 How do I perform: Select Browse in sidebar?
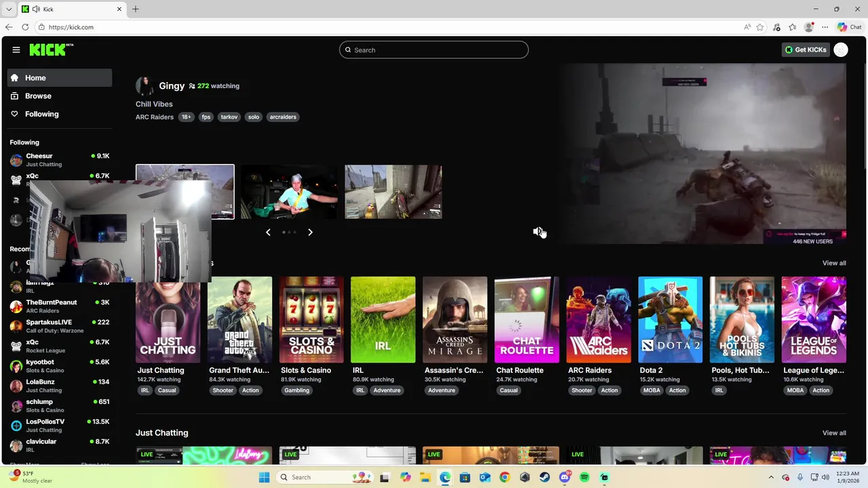[x=60, y=96]
